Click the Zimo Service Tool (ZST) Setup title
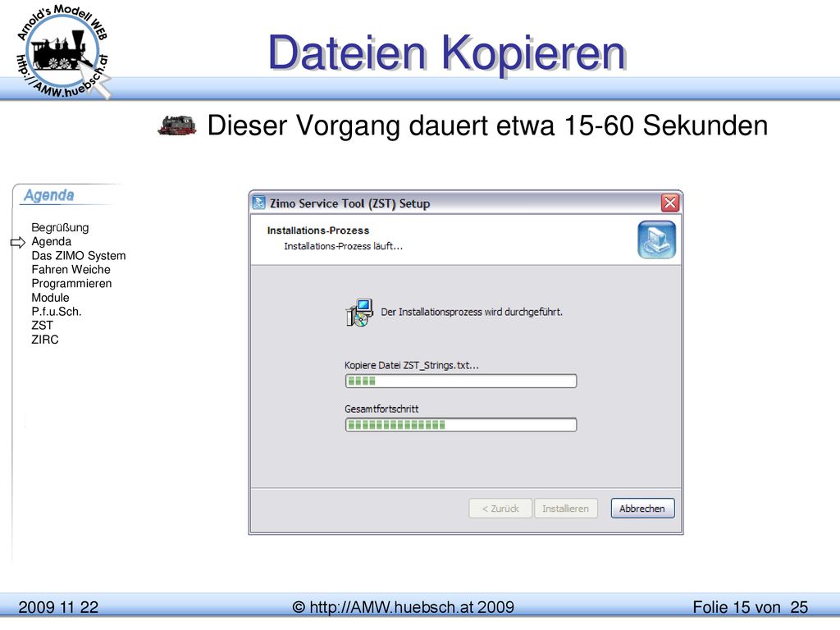Viewport: 840px width, 630px height. (349, 203)
